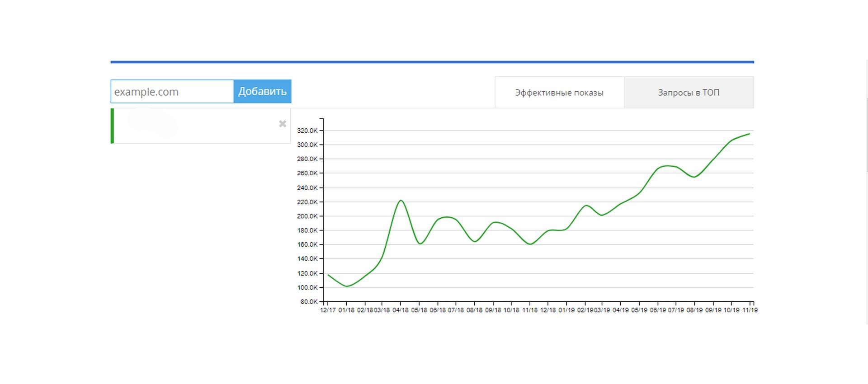Switch to Запросы в ТОП tab

(x=689, y=93)
